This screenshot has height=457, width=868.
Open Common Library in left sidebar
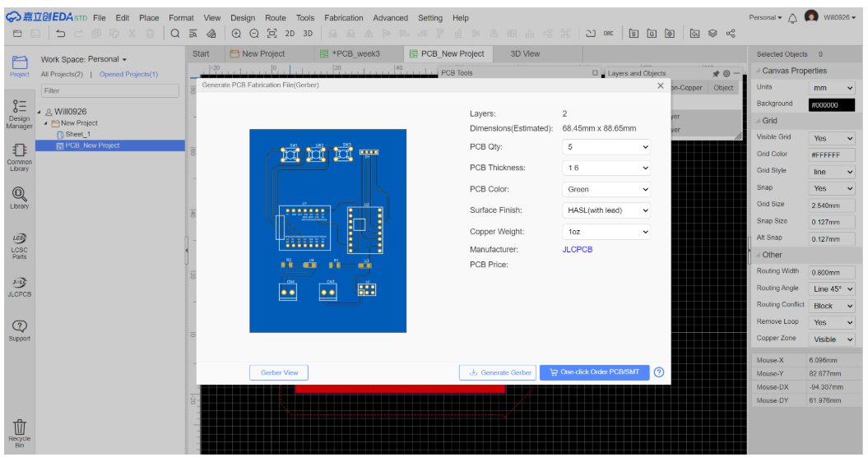point(20,158)
